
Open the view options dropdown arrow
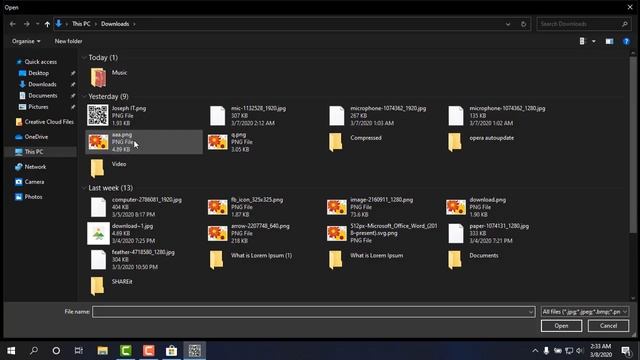pos(593,41)
